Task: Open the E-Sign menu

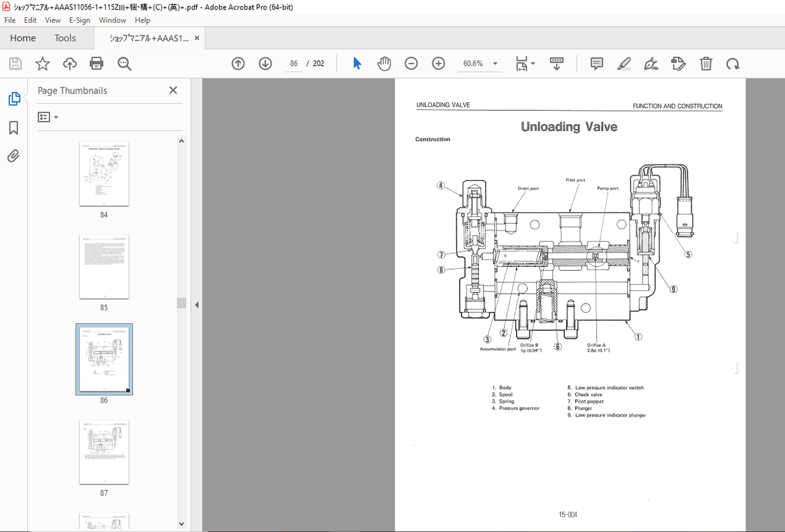Action: point(80,20)
